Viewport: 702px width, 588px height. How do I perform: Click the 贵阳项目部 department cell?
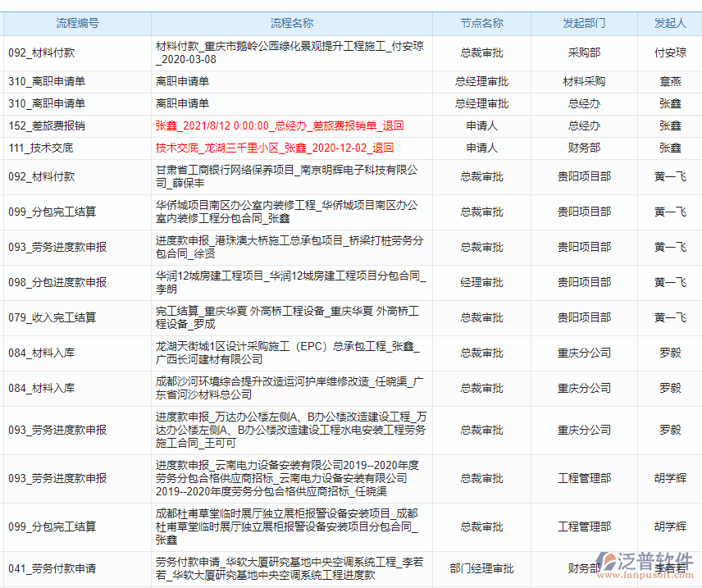[586, 175]
